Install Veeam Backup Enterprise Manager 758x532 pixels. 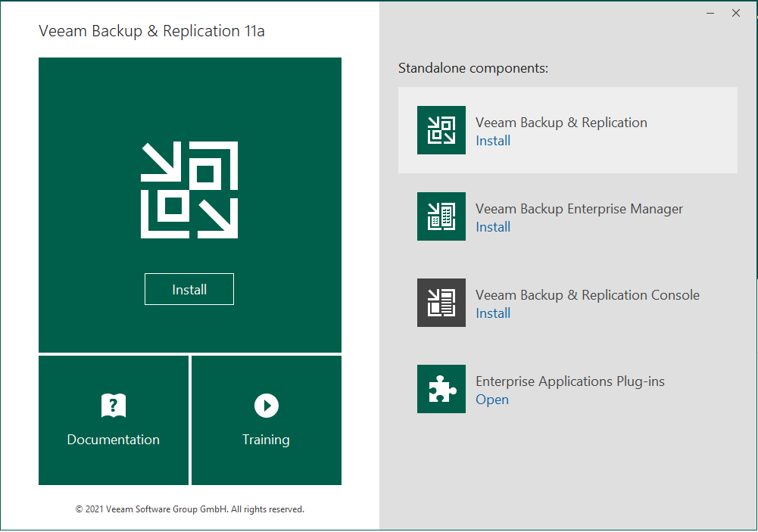tap(493, 226)
